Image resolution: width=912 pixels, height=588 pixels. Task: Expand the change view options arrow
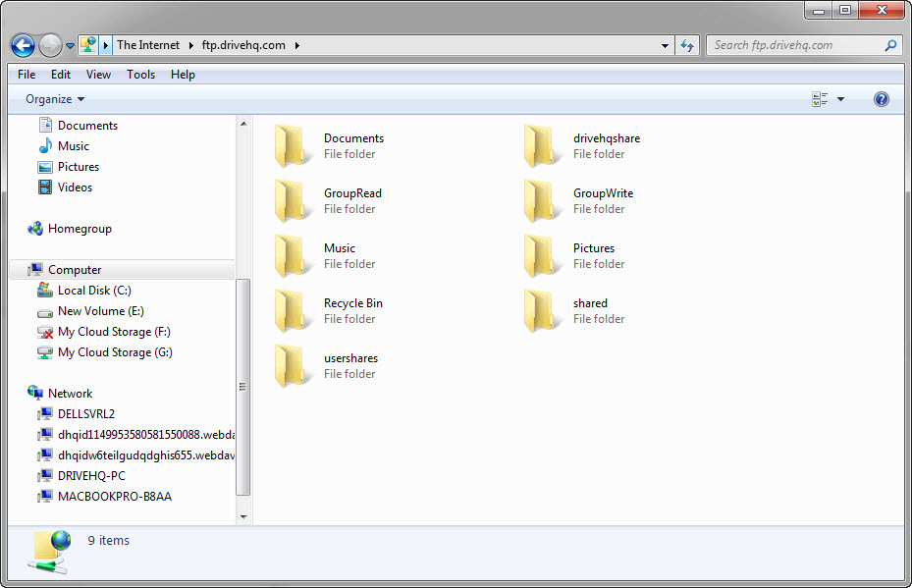pos(840,99)
